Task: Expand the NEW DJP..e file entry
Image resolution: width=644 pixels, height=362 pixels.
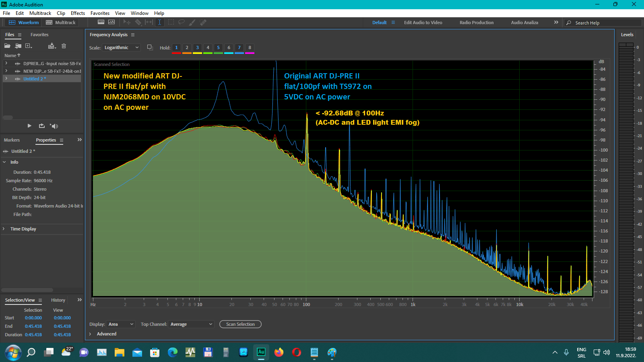Action: pos(6,71)
